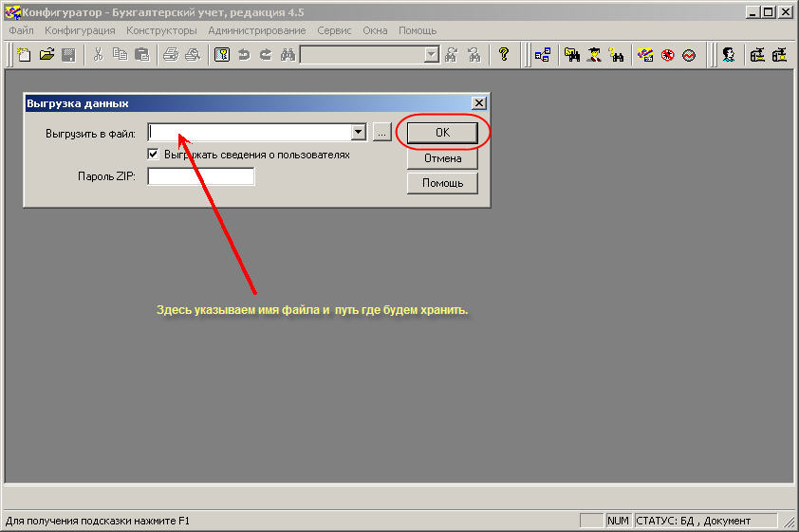
Task: Click the Syntax Assistant graduate icon
Action: 594,54
